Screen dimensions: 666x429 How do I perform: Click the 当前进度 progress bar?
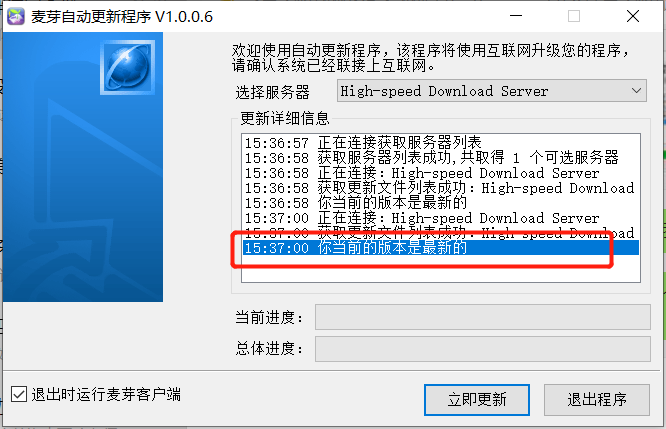pos(483,317)
